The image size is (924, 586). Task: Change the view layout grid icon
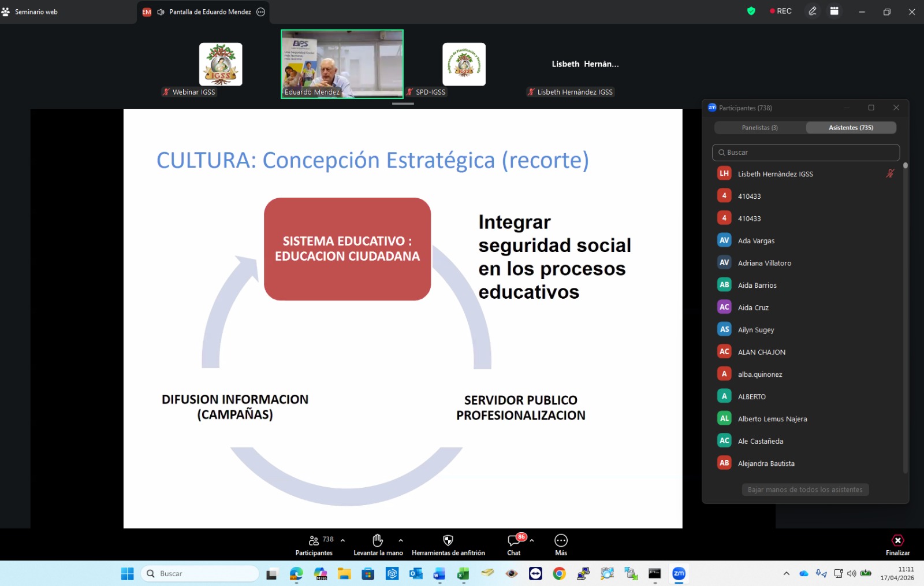[x=834, y=11]
